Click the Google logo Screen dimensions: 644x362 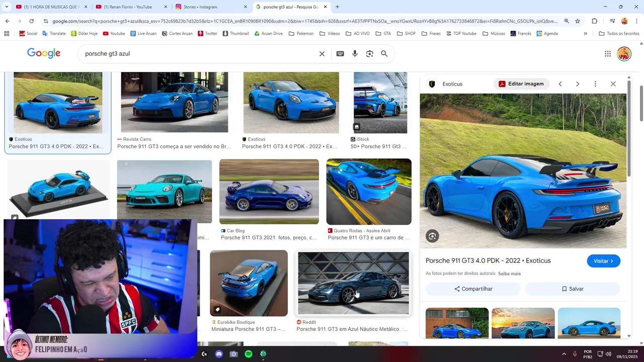click(x=44, y=53)
